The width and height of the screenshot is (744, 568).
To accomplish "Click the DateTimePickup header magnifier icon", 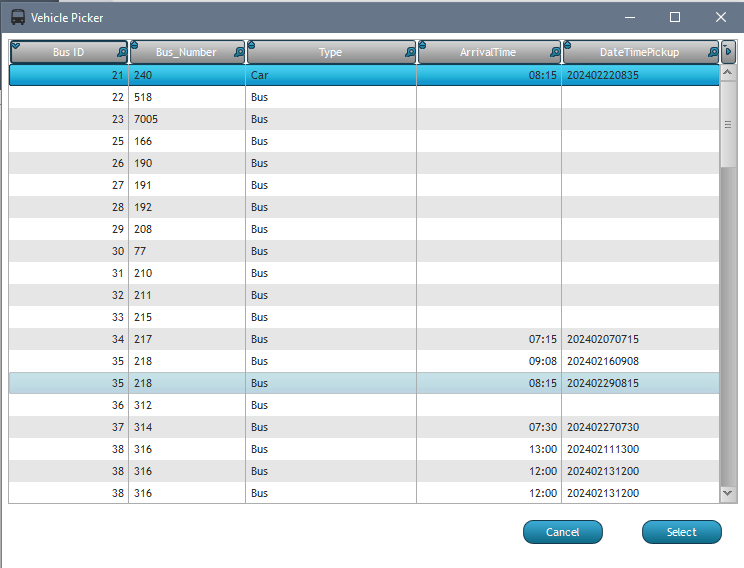I will click(712, 53).
